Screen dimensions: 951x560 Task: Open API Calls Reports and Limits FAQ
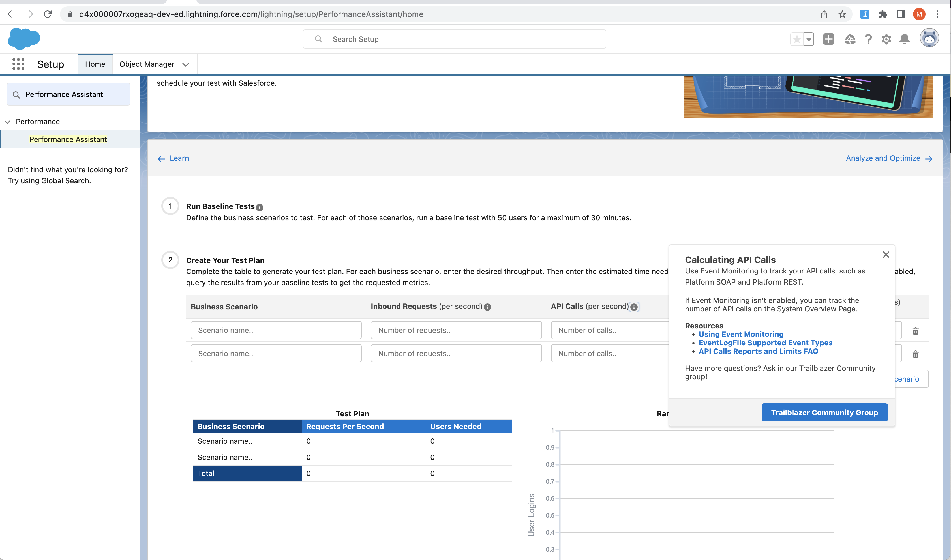point(758,351)
